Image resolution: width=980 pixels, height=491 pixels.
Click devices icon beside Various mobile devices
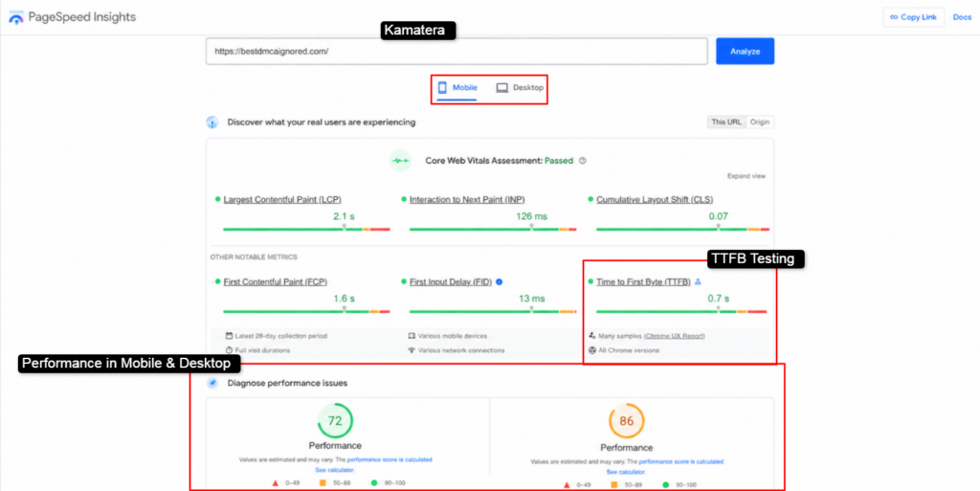pyautogui.click(x=412, y=336)
